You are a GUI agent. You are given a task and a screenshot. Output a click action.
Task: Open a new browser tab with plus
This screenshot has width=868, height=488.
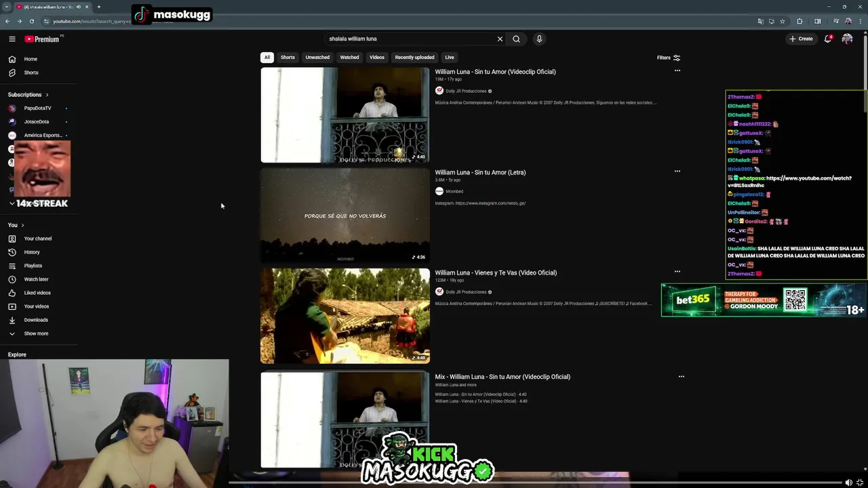98,7
